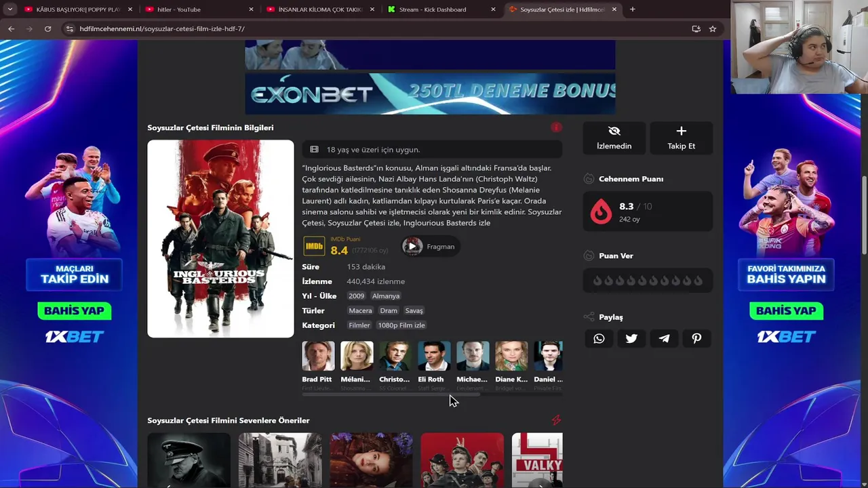Rate with first flame in Puan Ver
This screenshot has width=868, height=488.
597,281
